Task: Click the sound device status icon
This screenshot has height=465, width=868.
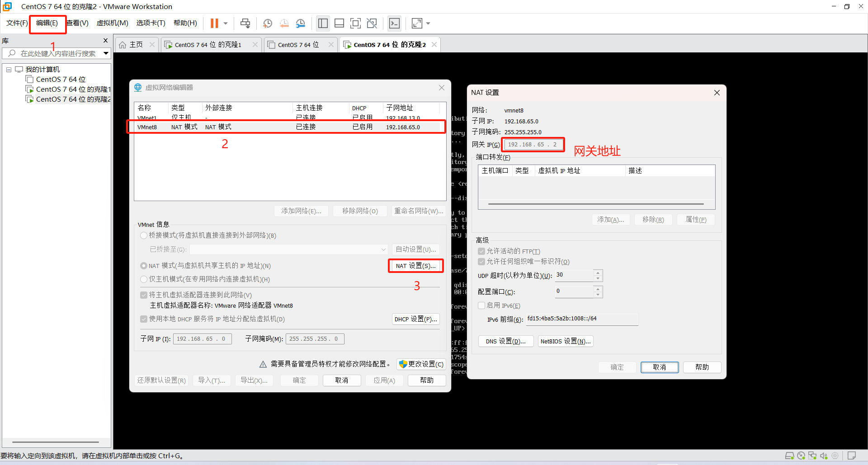Action: 824,456
